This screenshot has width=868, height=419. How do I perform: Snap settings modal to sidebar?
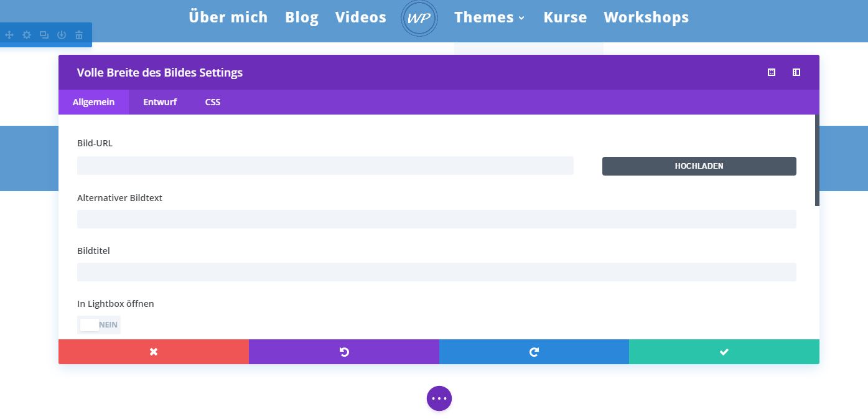click(796, 72)
